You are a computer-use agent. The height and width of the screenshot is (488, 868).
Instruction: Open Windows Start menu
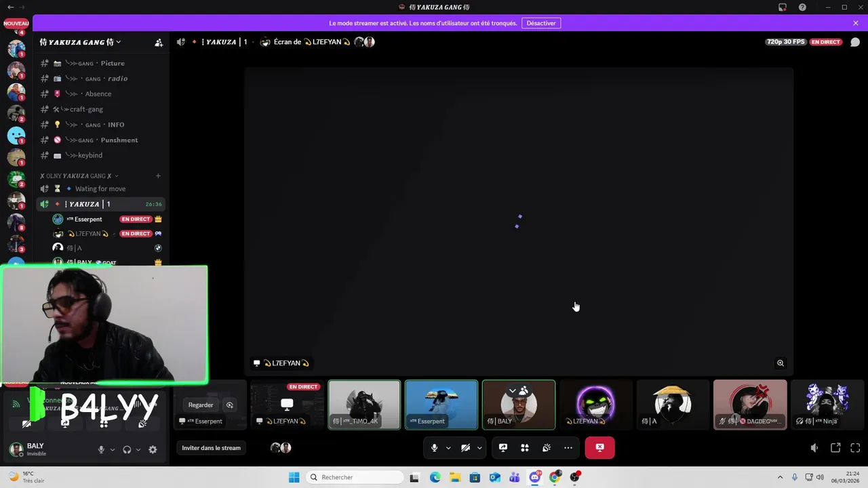coord(294,477)
